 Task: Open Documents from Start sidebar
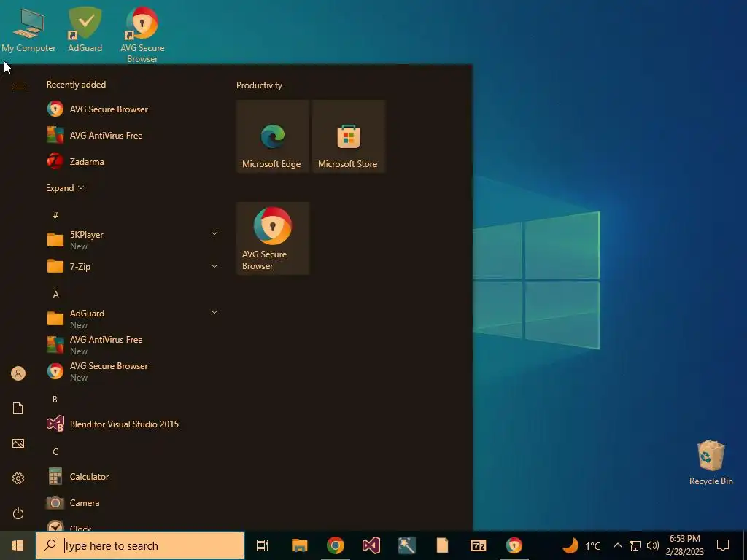click(18, 408)
